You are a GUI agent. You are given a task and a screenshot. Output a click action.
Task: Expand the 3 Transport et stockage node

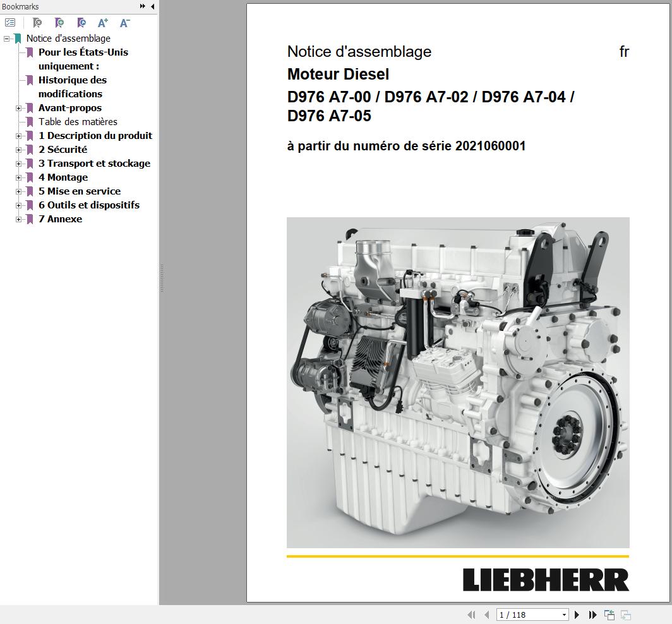[x=18, y=164]
